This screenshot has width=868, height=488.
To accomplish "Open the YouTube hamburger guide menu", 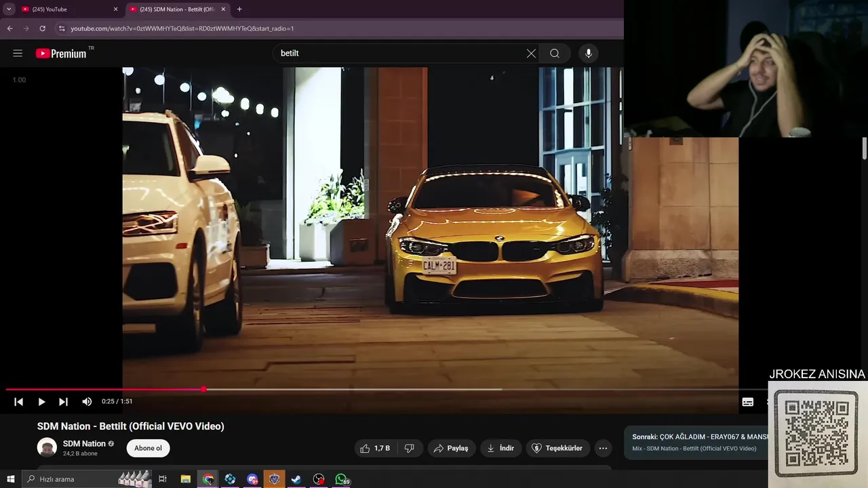I will tap(18, 54).
